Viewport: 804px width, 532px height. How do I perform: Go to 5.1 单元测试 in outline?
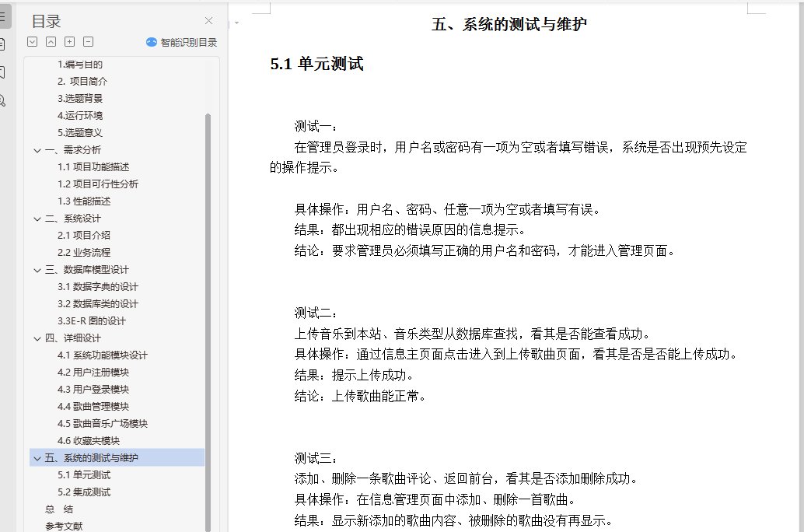(x=84, y=475)
